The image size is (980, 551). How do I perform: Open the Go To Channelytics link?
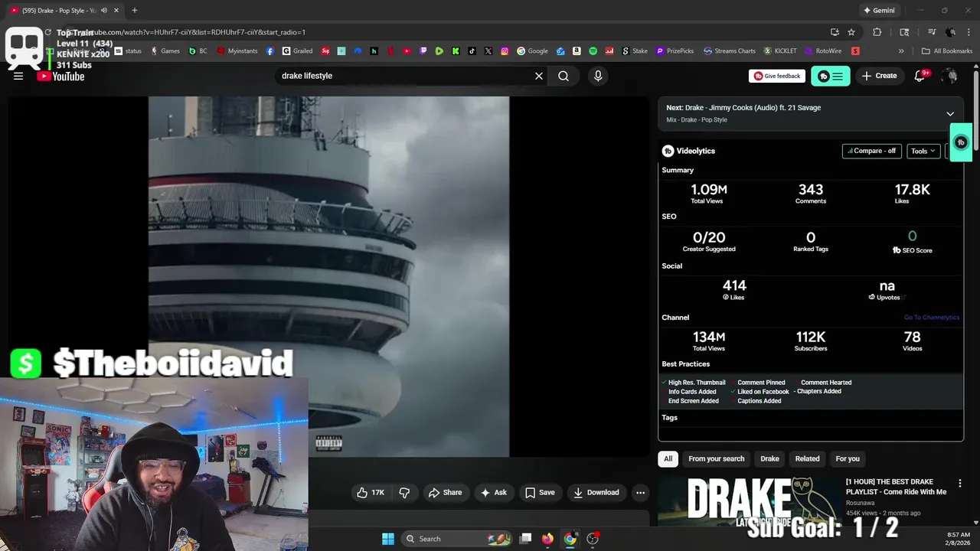point(932,317)
